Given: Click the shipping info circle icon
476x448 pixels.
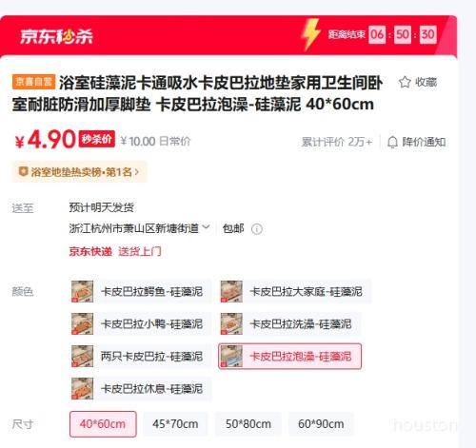Looking at the screenshot, I should coord(257,229).
